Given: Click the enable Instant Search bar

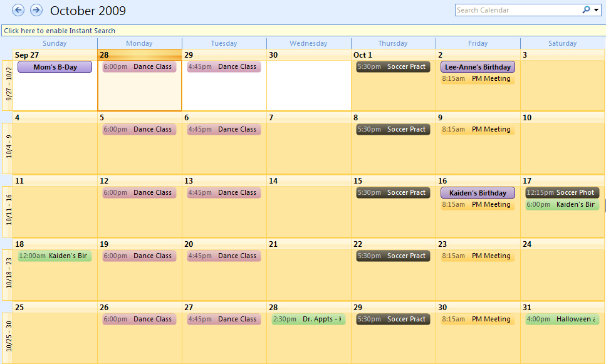Looking at the screenshot, I should 303,31.
